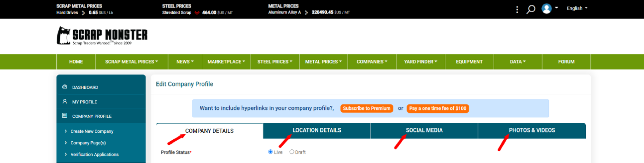Viewport: 644px width, 163px height.
Task: Open the English language dropdown
Action: [577, 8]
